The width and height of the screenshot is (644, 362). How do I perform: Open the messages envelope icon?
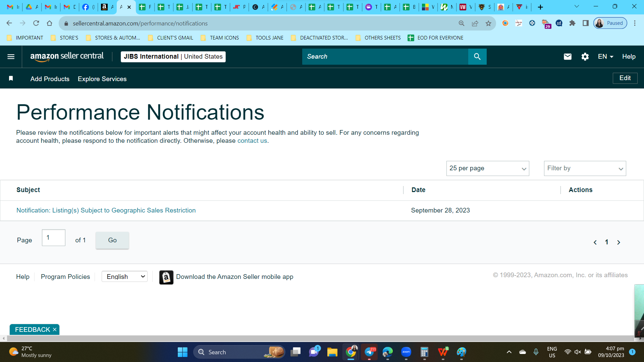click(568, 57)
